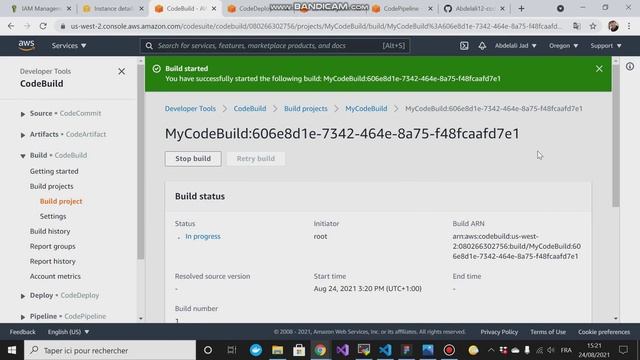Click the Feedback button in the footer
The height and width of the screenshot is (360, 640).
click(22, 332)
